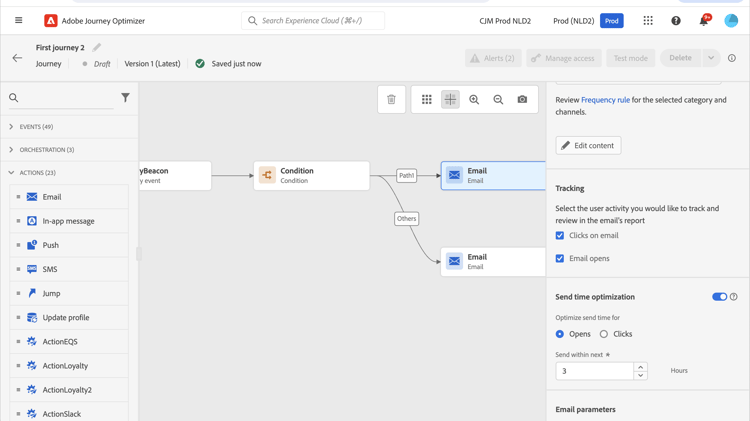Expand the Events section
The width and height of the screenshot is (750, 421).
pos(12,127)
